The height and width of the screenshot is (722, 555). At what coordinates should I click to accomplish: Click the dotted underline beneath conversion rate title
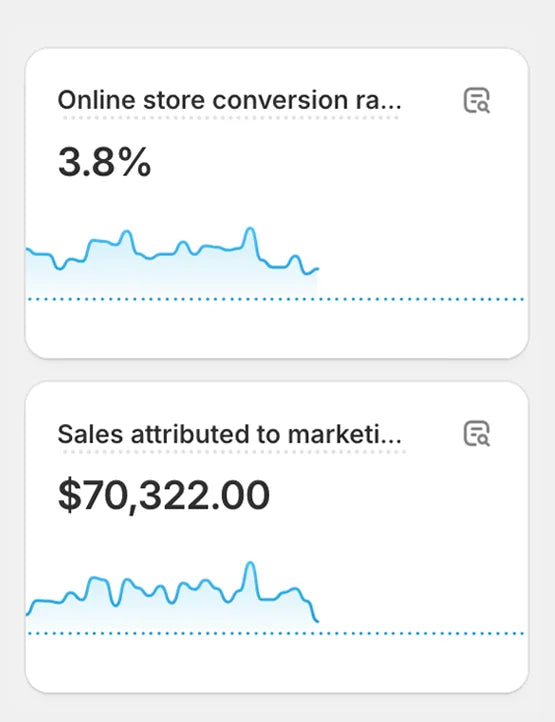pos(230,118)
